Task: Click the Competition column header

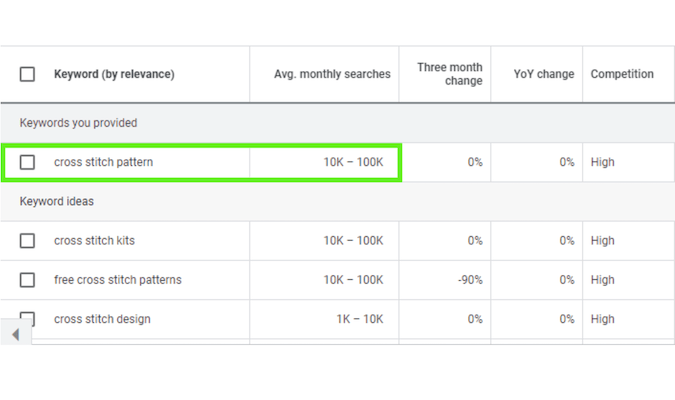Action: (622, 74)
